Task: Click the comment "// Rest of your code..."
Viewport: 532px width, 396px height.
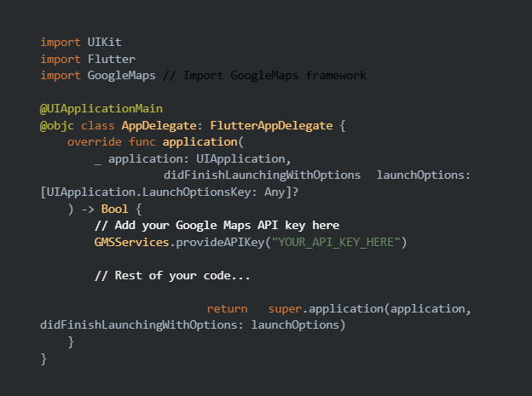Action: tap(172, 275)
